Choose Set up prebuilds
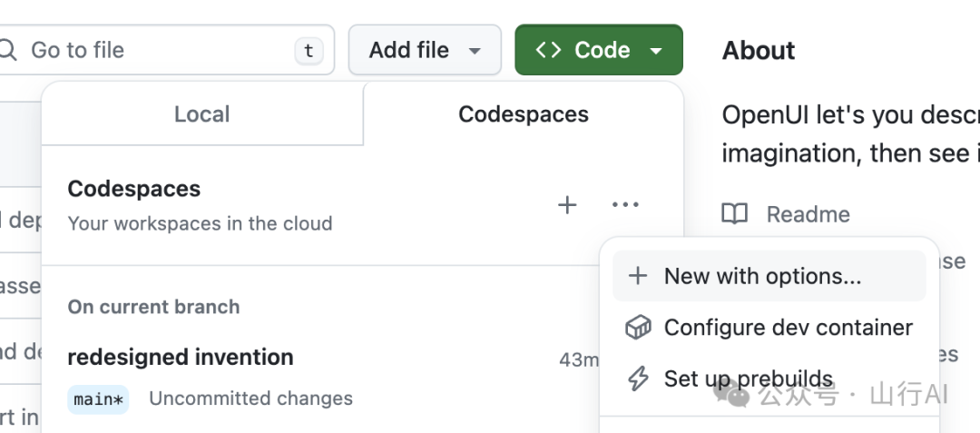The height and width of the screenshot is (433, 980). pyautogui.click(x=769, y=379)
